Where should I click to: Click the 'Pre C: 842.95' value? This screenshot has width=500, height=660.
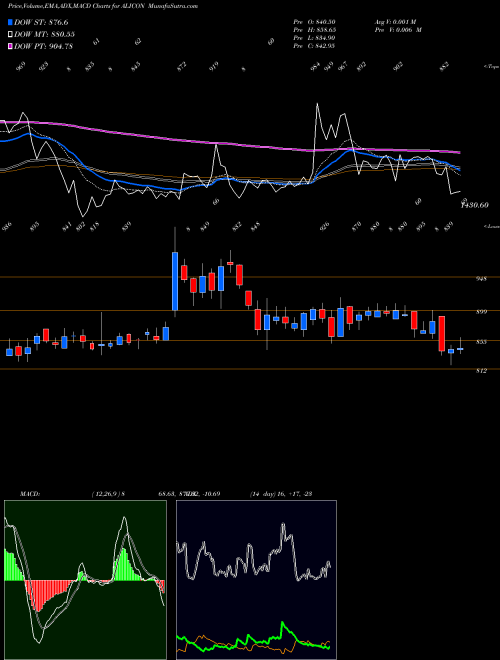coord(314,46)
